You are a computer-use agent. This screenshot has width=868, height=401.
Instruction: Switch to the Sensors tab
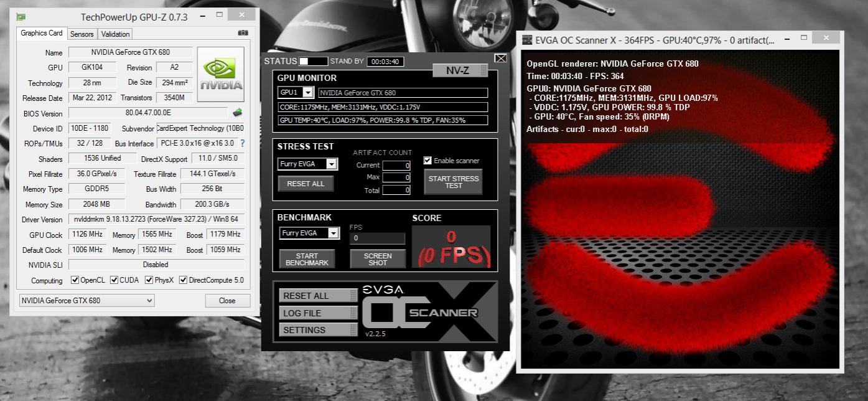pyautogui.click(x=82, y=34)
